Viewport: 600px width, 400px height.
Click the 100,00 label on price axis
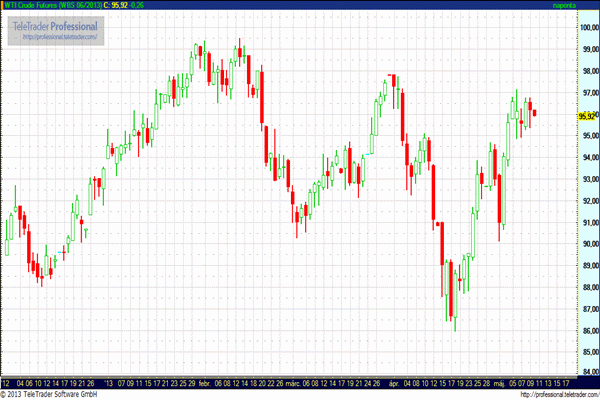pyautogui.click(x=588, y=27)
